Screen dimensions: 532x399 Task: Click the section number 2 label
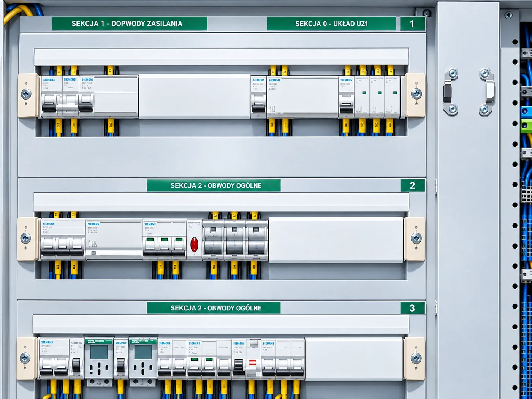tap(412, 185)
